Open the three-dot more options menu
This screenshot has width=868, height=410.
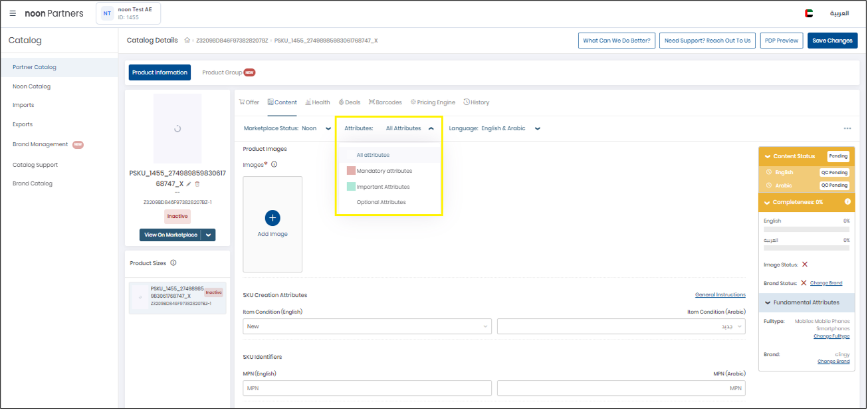point(847,128)
